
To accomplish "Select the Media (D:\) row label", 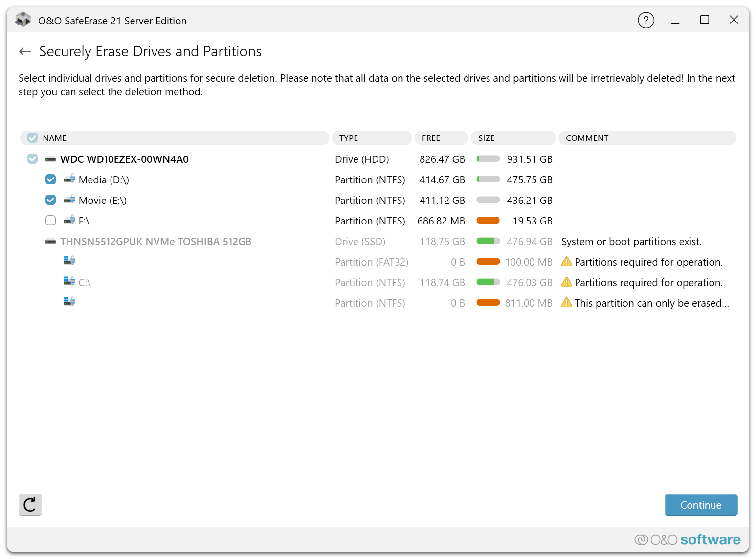I will pos(104,180).
